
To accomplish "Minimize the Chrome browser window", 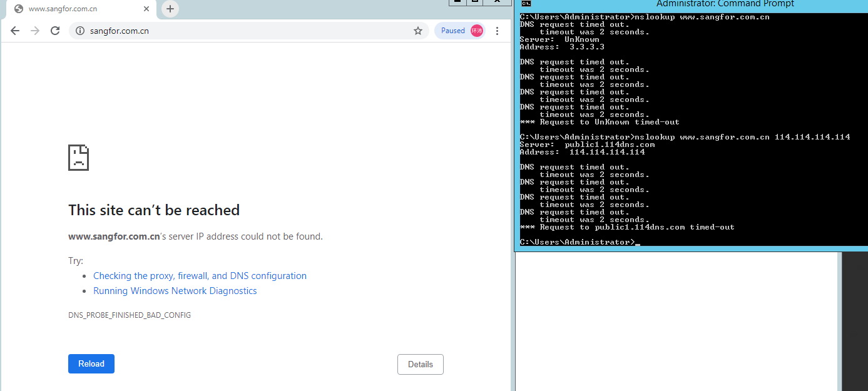I will click(457, 2).
